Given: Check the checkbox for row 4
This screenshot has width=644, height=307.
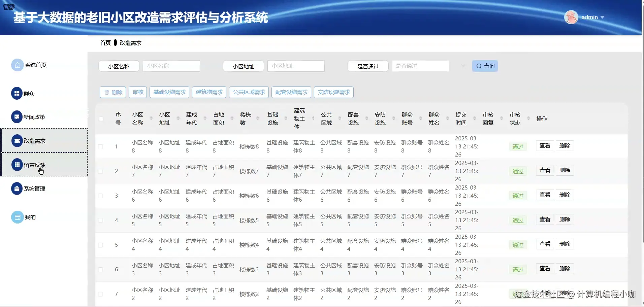Looking at the screenshot, I should click(x=100, y=220).
